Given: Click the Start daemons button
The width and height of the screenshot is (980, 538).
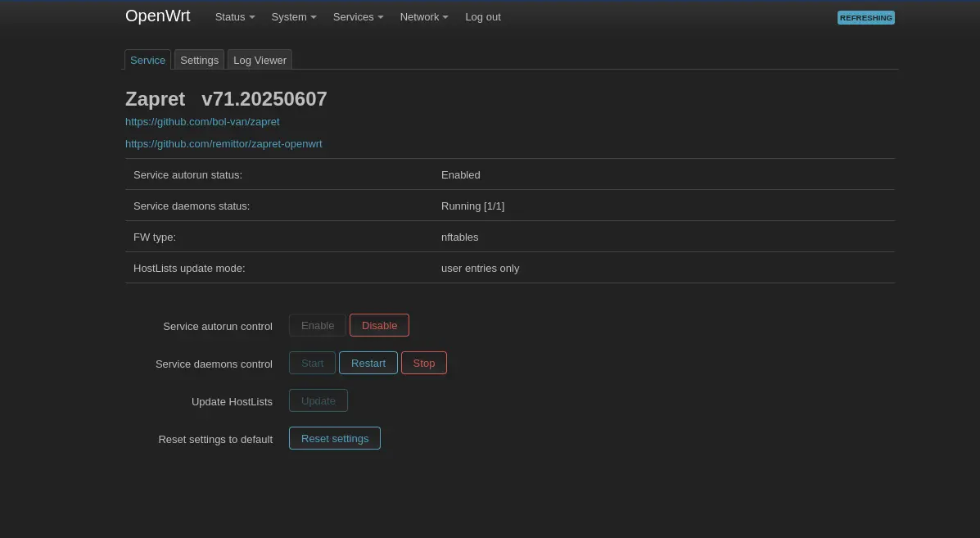Looking at the screenshot, I should [313, 363].
